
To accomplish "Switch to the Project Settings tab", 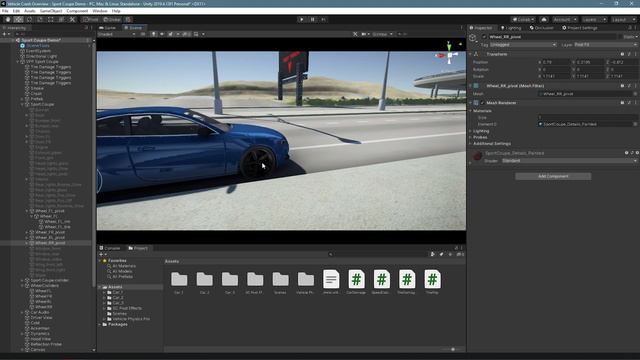I will [580, 28].
